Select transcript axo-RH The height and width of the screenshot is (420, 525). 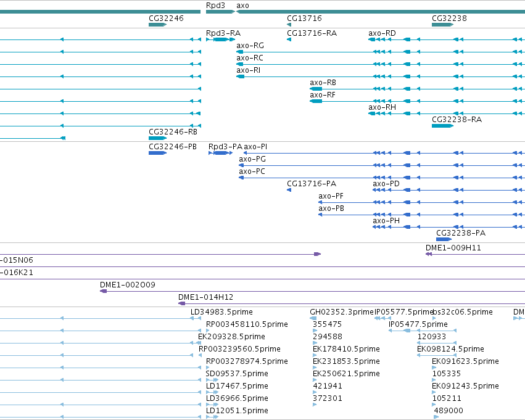click(x=382, y=107)
